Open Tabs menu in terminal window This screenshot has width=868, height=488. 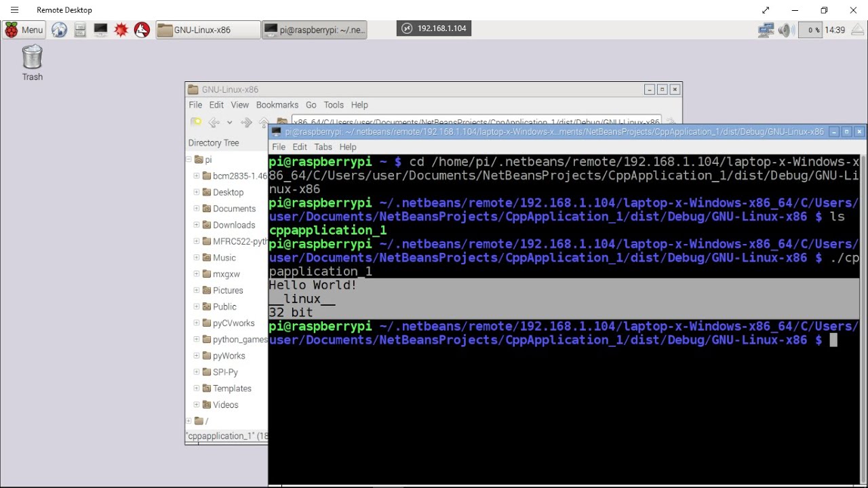click(323, 147)
